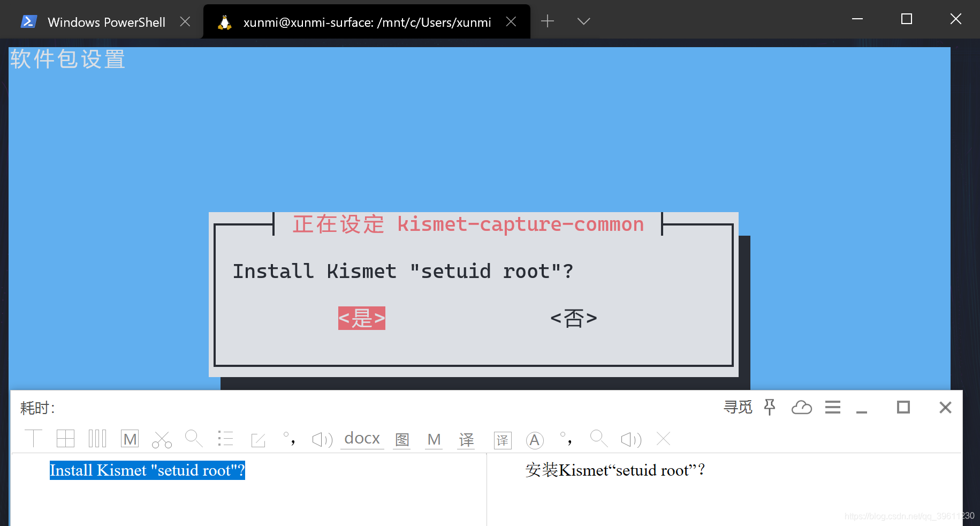Pin the translation window on top
Image resolution: width=980 pixels, height=526 pixels.
(x=769, y=407)
